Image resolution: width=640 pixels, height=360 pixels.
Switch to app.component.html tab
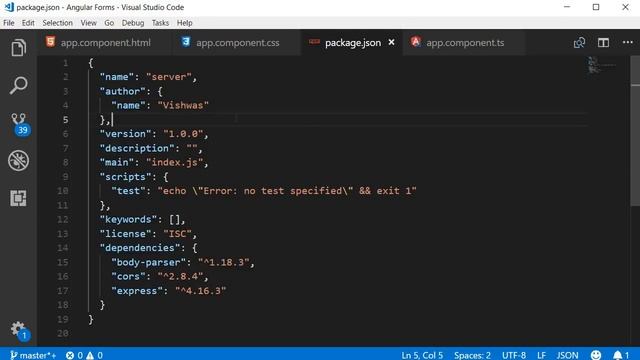pos(105,42)
